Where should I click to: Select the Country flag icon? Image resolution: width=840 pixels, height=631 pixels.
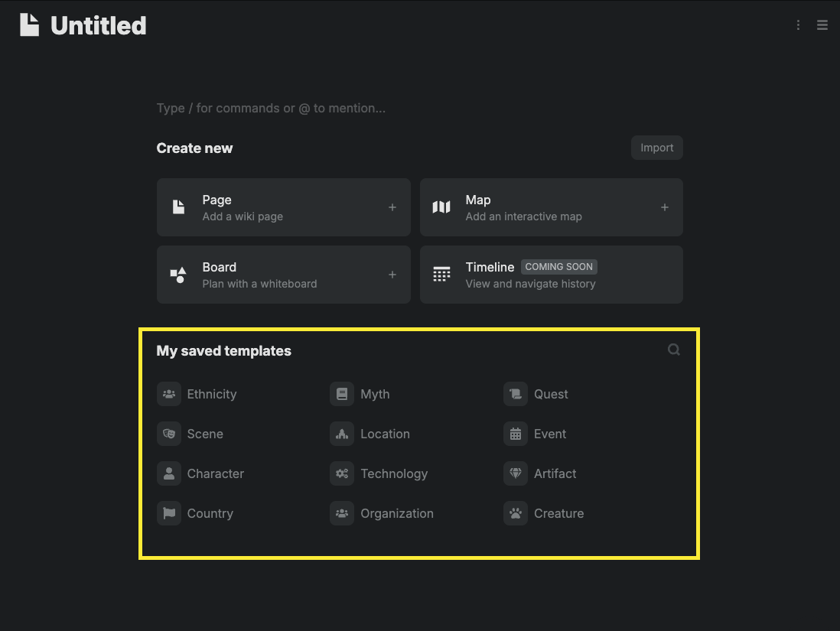[168, 513]
